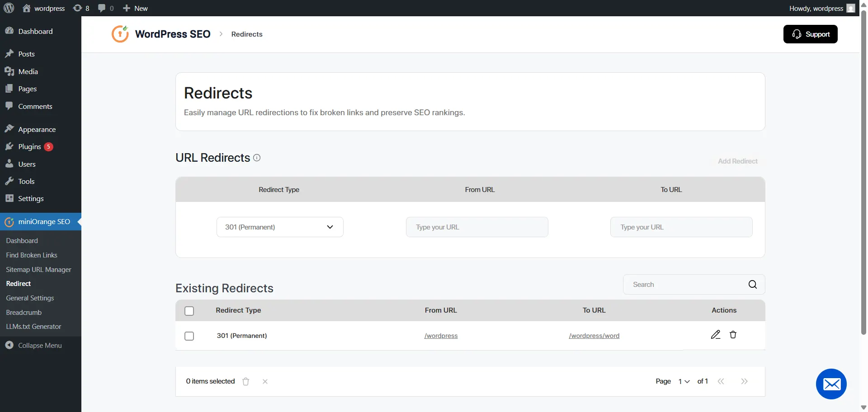
Task: Open the Howdy, wordpress user avatar
Action: (x=851, y=8)
